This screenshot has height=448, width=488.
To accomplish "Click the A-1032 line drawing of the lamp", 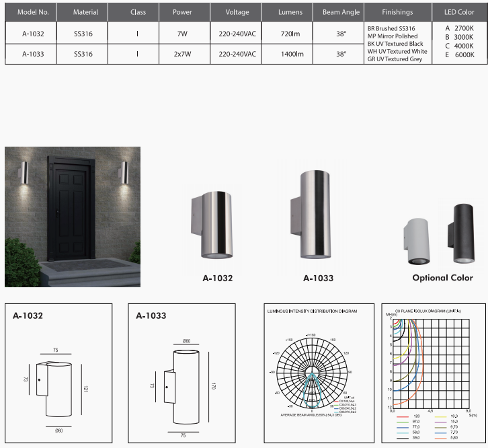I will point(54,389).
